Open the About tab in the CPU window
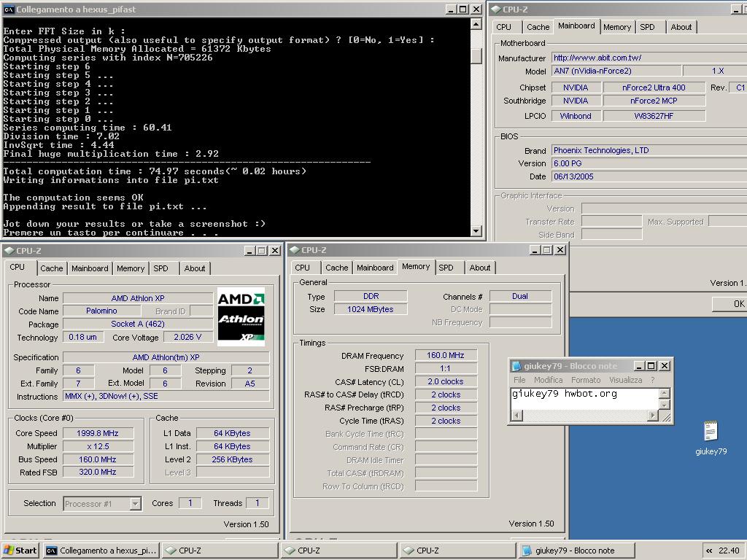The height and width of the screenshot is (560, 747). [x=195, y=268]
